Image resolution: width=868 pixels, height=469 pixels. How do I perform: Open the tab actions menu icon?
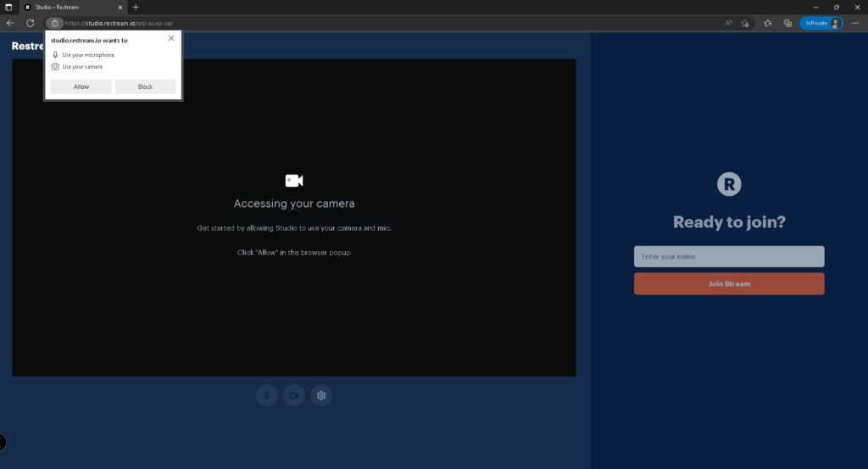point(8,7)
